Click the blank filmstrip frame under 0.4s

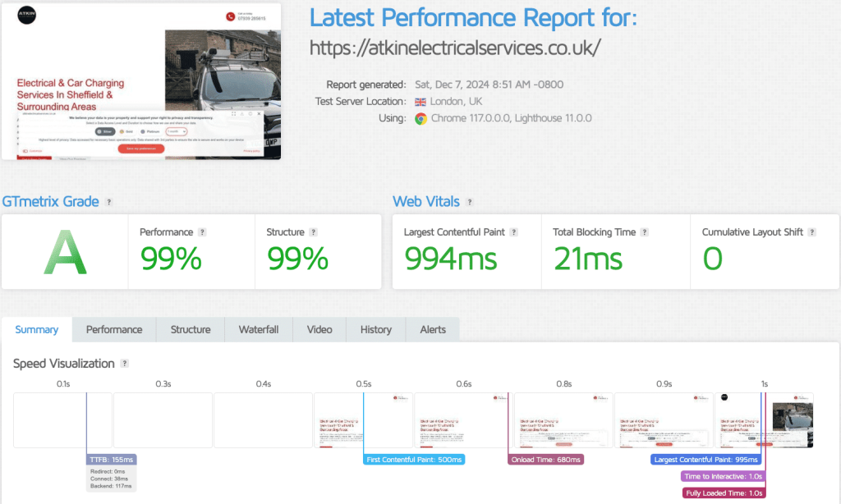[x=264, y=420]
